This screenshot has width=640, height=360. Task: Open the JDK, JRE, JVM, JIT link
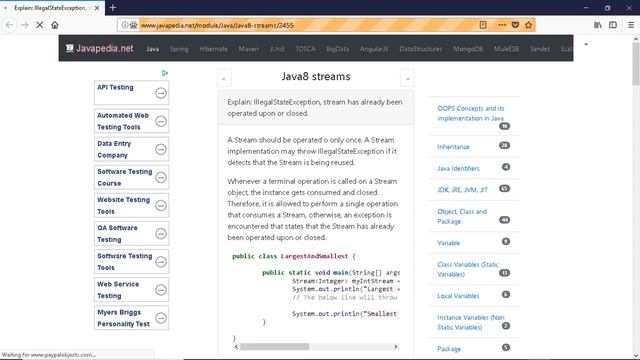462,190
